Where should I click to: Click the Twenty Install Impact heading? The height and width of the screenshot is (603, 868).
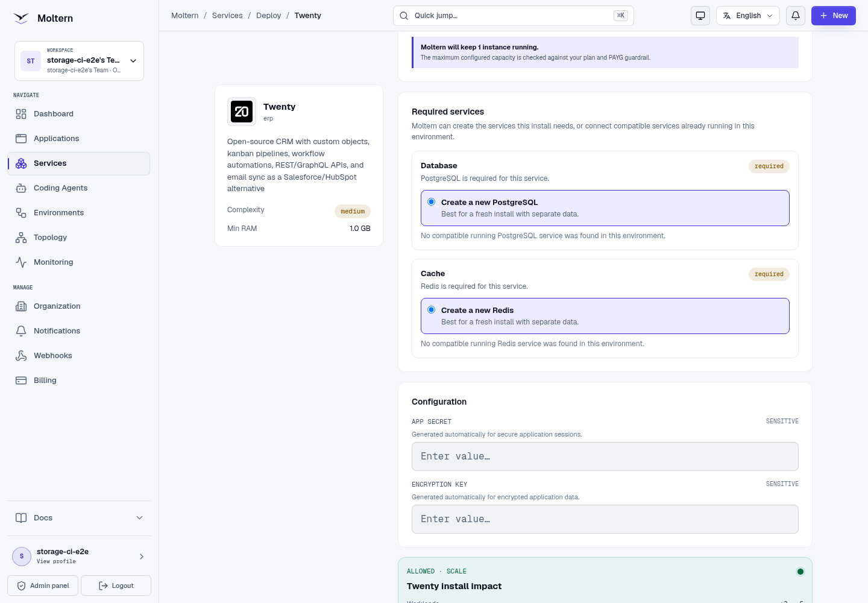point(454,586)
